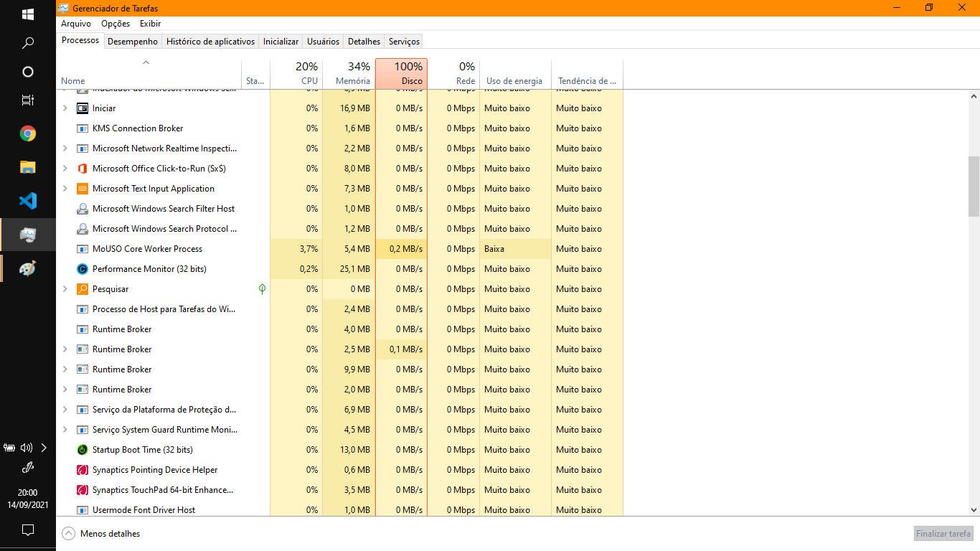This screenshot has width=980, height=551.
Task: Switch to the Detalhes tab
Action: pos(364,42)
